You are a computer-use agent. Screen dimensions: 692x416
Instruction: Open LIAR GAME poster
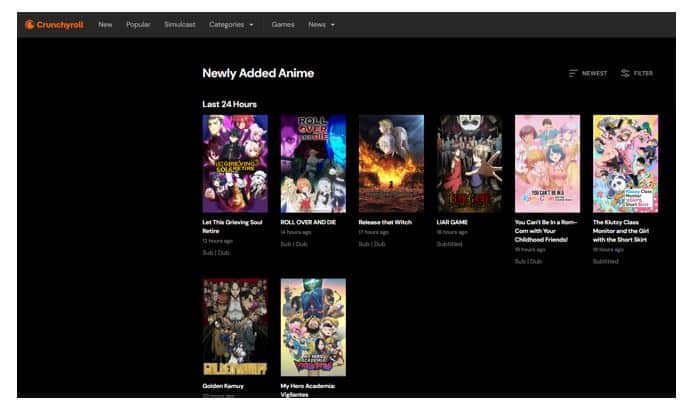pos(469,164)
